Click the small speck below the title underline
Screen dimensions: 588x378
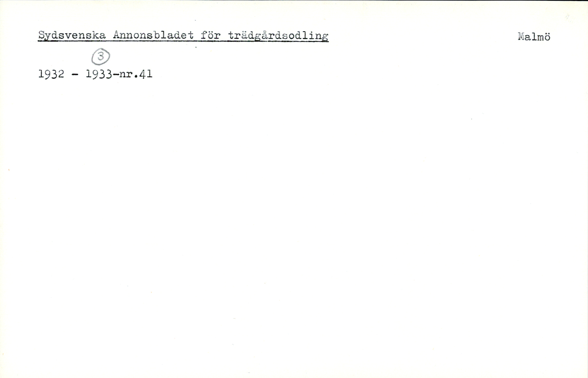click(196, 47)
